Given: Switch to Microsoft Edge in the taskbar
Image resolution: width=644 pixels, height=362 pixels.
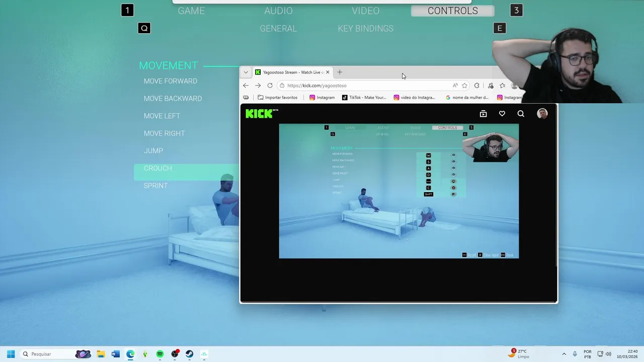Looking at the screenshot, I should tap(130, 354).
